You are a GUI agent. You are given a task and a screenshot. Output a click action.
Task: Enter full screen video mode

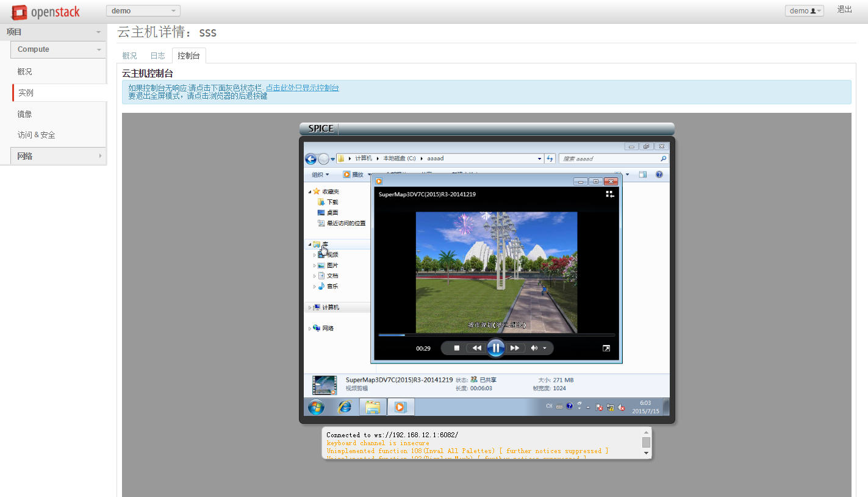pos(606,348)
